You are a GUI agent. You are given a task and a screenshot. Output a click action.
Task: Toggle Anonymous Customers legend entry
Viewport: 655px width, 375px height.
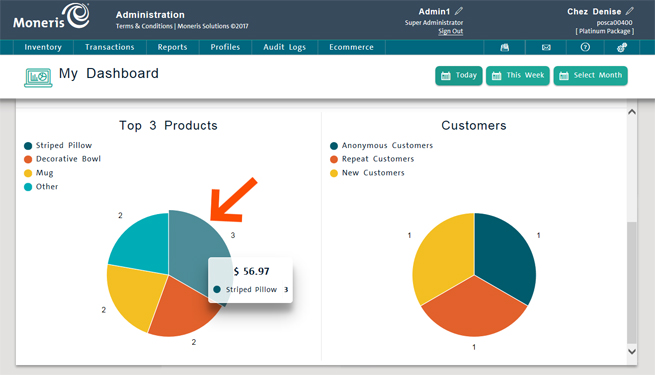[x=381, y=145]
